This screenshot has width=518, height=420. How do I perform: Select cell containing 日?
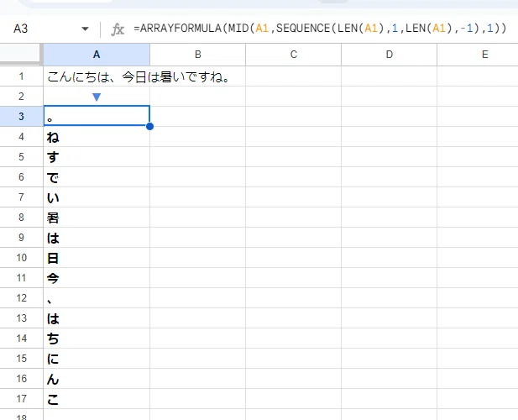97,257
